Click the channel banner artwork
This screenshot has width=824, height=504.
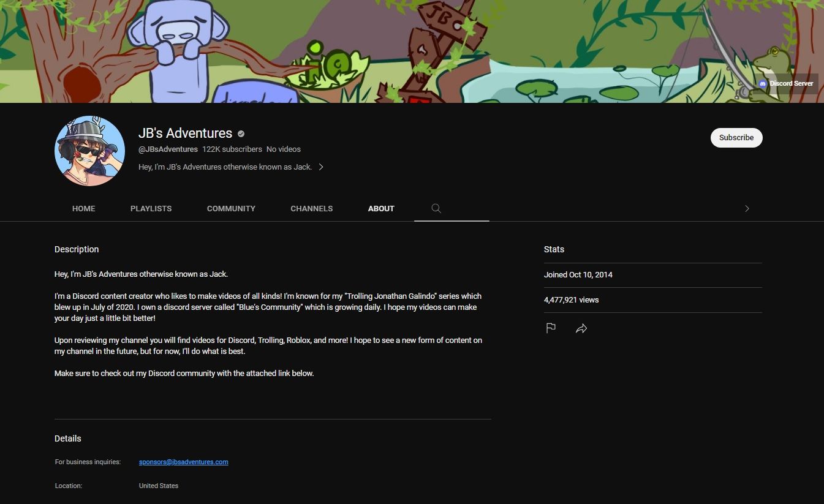pyautogui.click(x=412, y=51)
